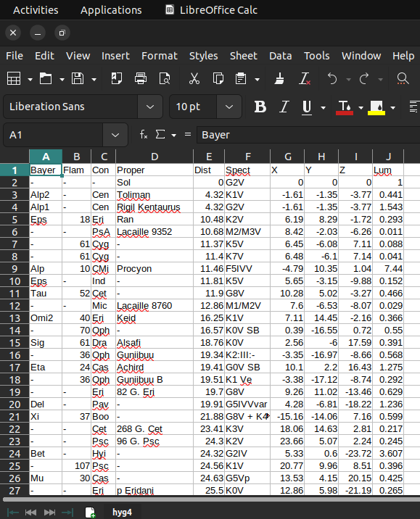This screenshot has width=420, height=519.
Task: Toggle Underline formatting
Action: click(x=307, y=107)
